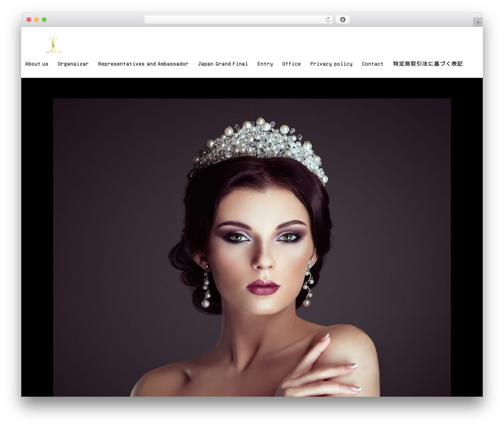The image size is (504, 427).
Task: Open the browser downloads button
Action: pyautogui.click(x=343, y=20)
